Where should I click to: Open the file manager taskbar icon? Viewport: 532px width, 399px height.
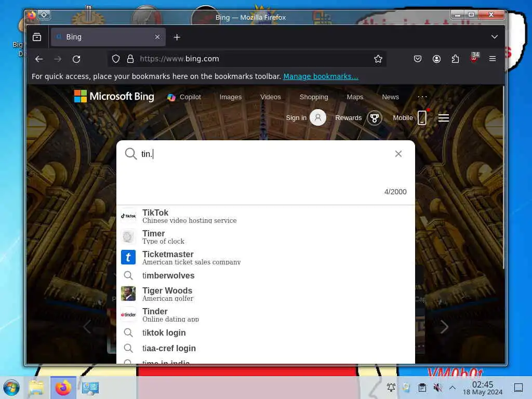(x=36, y=388)
